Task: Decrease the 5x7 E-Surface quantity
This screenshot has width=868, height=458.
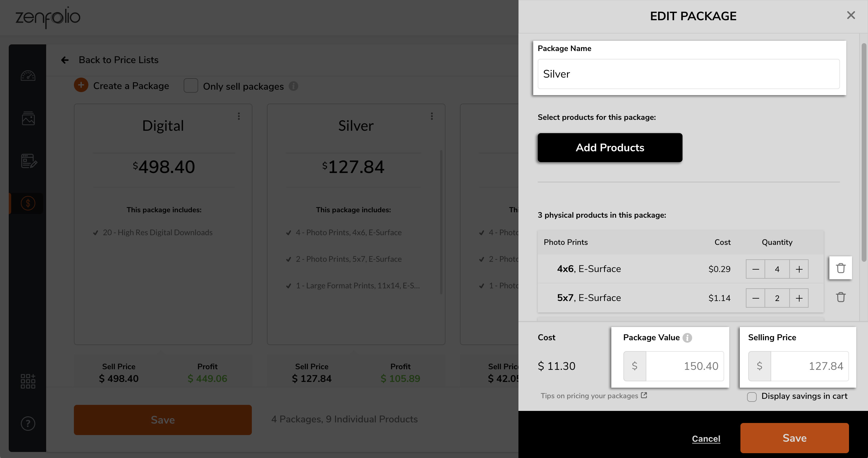Action: pyautogui.click(x=756, y=298)
